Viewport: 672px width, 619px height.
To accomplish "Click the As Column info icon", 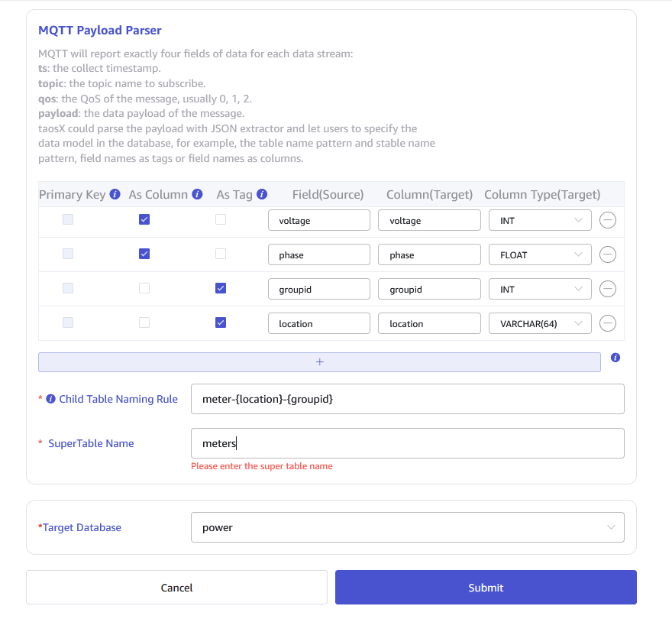I will (197, 194).
